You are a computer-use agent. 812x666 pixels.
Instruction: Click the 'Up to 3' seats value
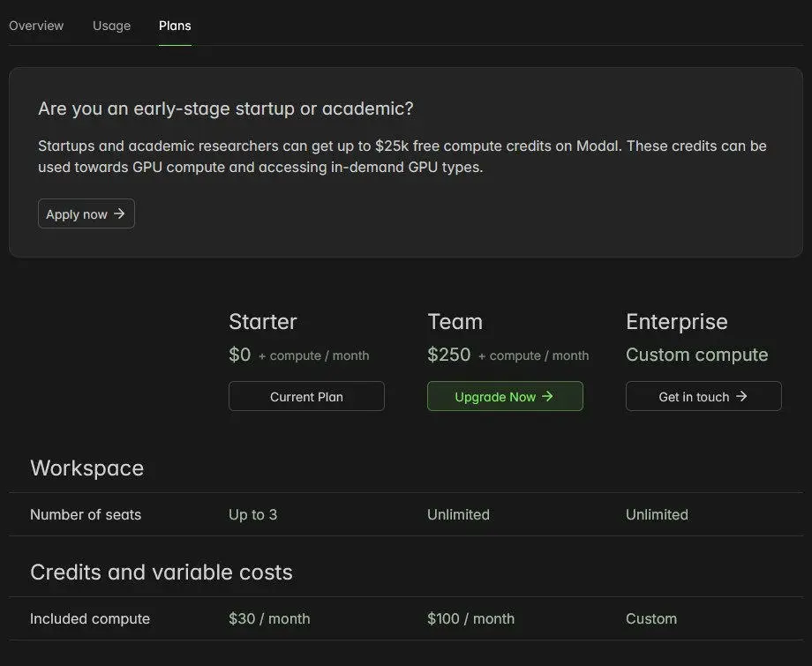(252, 515)
